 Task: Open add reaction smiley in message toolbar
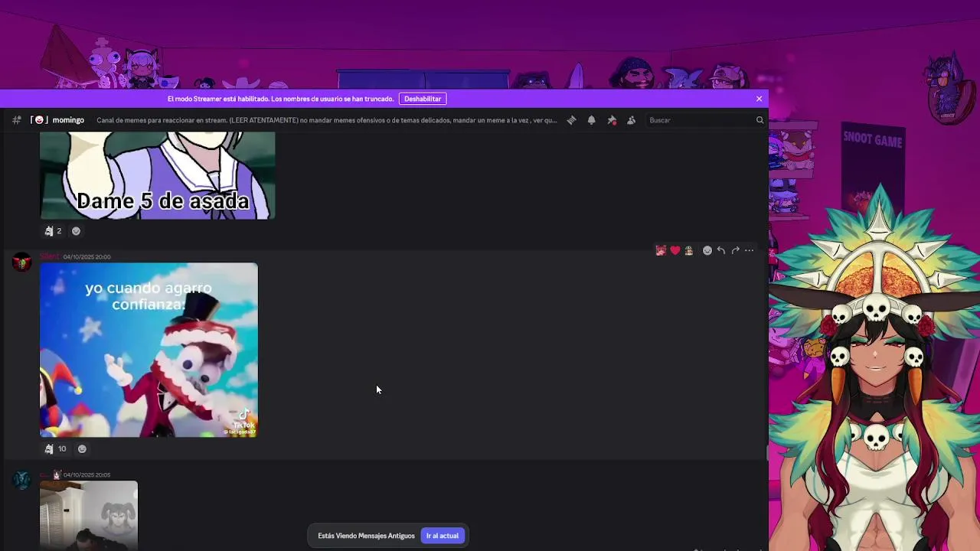(x=707, y=250)
